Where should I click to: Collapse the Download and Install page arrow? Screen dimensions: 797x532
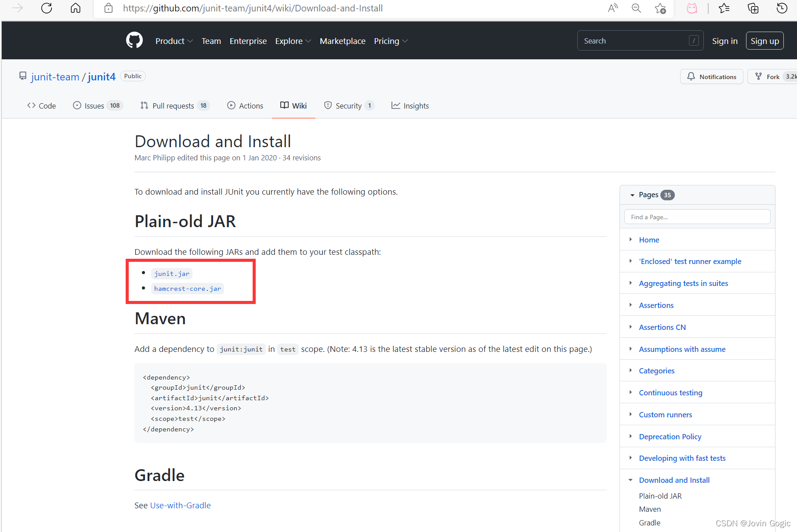point(630,480)
